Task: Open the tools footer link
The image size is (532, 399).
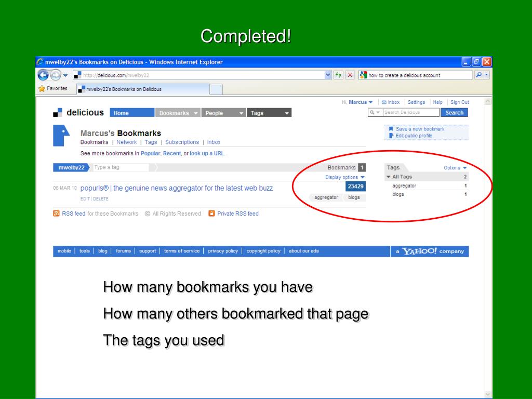Action: point(85,251)
